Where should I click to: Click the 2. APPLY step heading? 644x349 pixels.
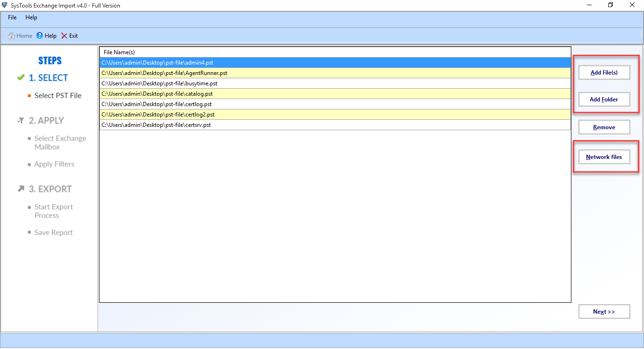pyautogui.click(x=46, y=121)
